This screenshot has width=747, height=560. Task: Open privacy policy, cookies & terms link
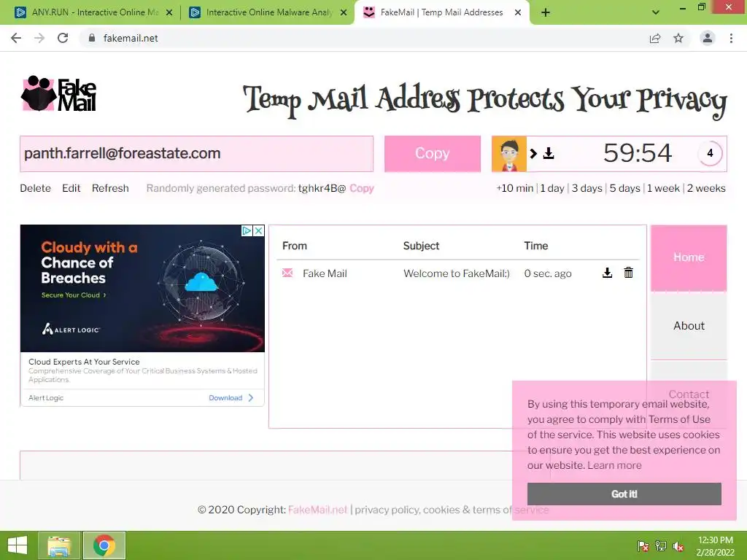452,510
